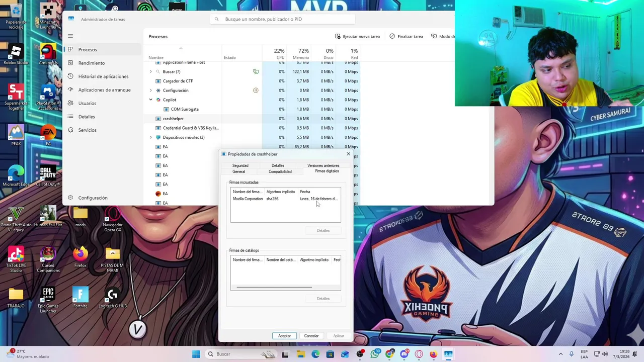Image resolution: width=644 pixels, height=362 pixels.
Task: Open Servicios section in Task Manager
Action: (103, 130)
